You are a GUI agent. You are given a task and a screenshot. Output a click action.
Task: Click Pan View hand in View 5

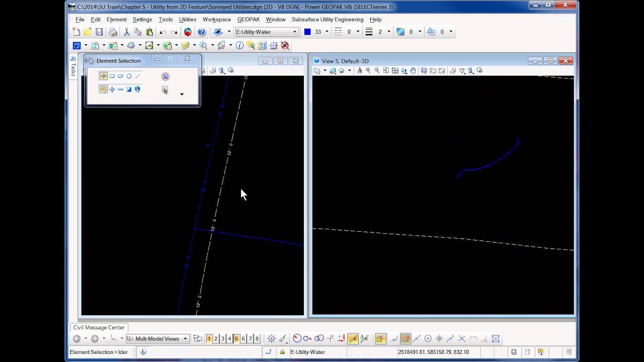pyautogui.click(x=413, y=70)
